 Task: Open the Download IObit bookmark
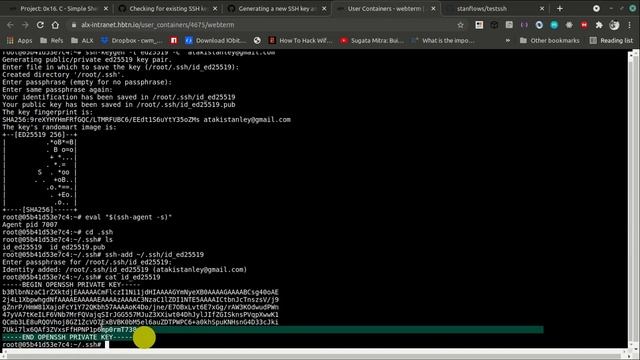(x=215, y=40)
